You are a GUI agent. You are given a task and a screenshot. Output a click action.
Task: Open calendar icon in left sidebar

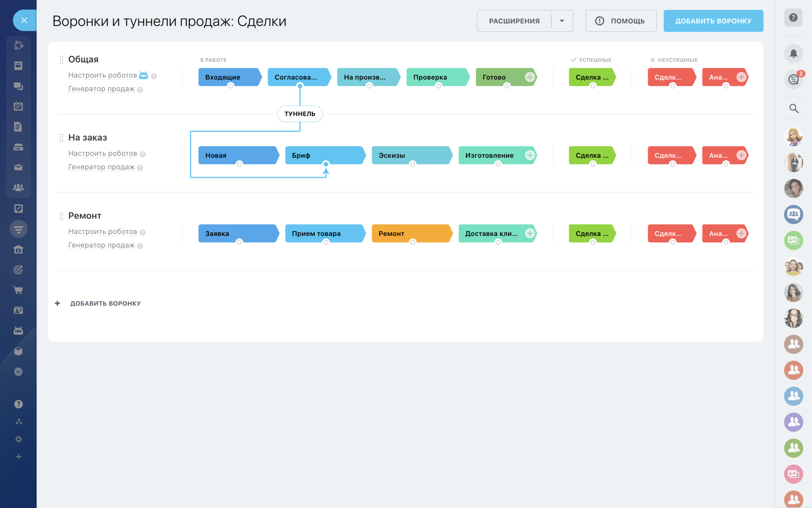pos(18,106)
